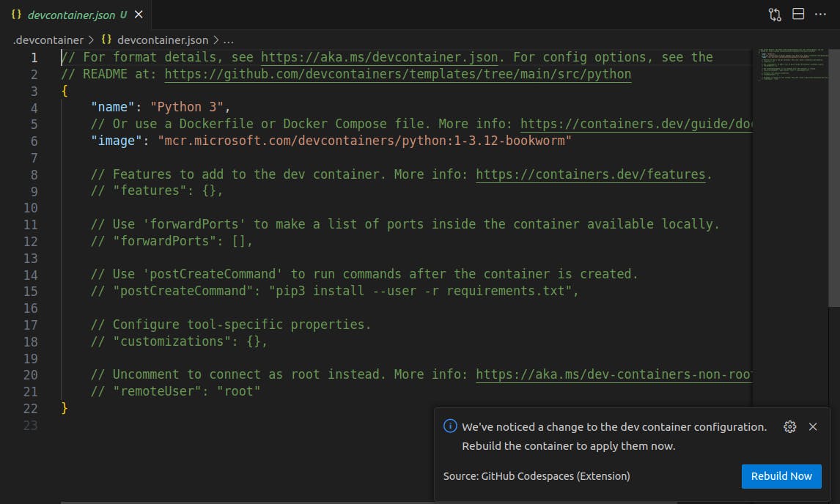Click line number 15 in the gutter
The height and width of the screenshot is (504, 840).
coord(31,291)
